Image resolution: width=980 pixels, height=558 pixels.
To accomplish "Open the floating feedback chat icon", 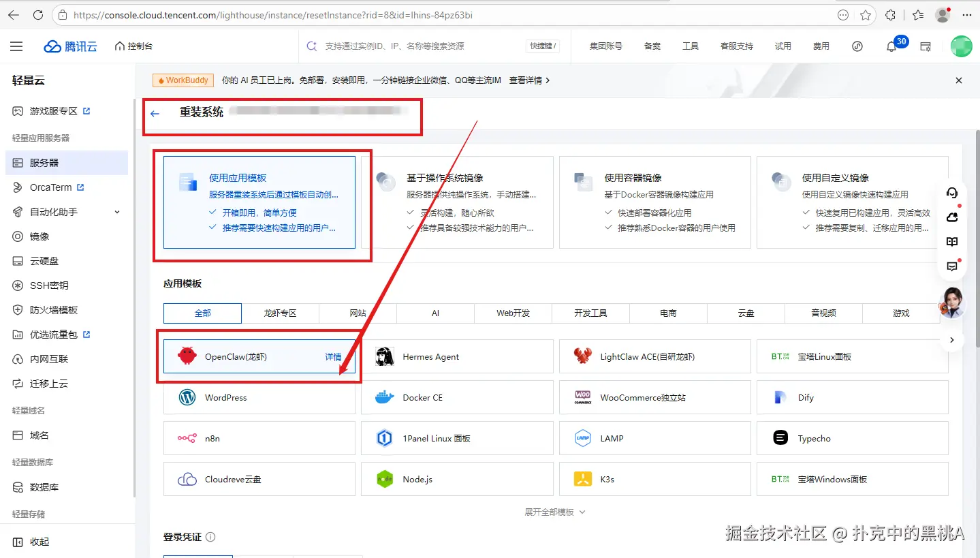I will 952,266.
